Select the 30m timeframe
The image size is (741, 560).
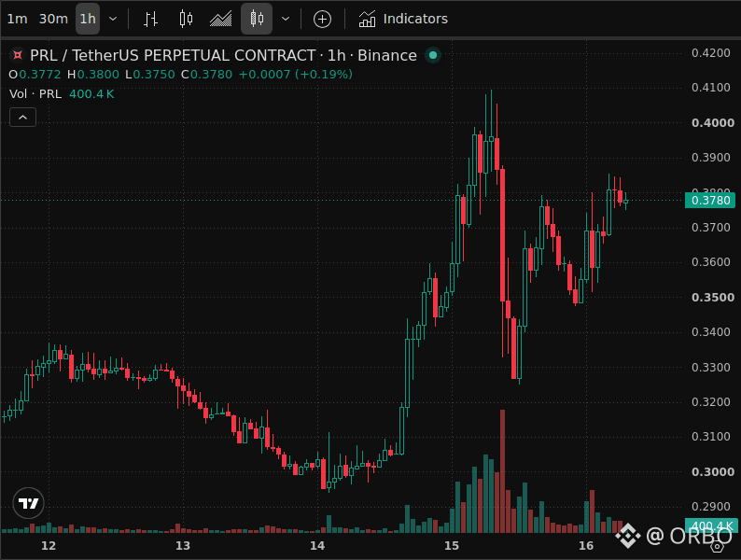53,19
